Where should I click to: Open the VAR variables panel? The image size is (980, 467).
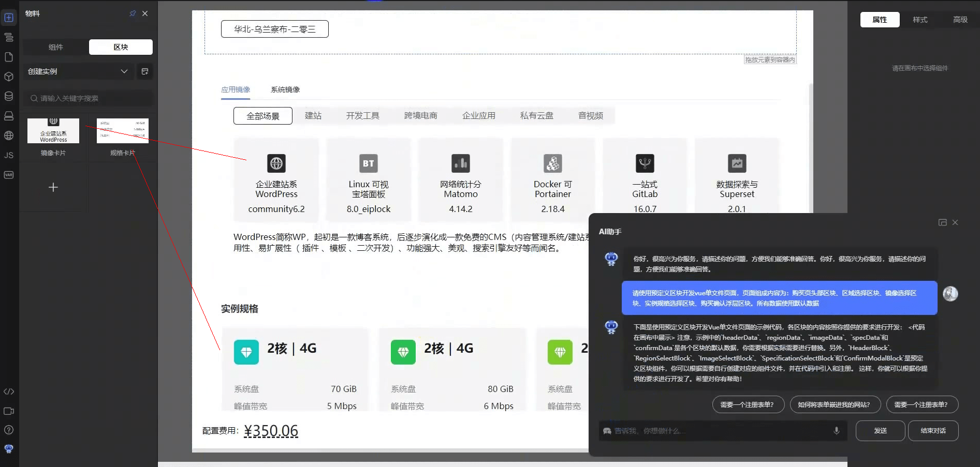point(8,175)
